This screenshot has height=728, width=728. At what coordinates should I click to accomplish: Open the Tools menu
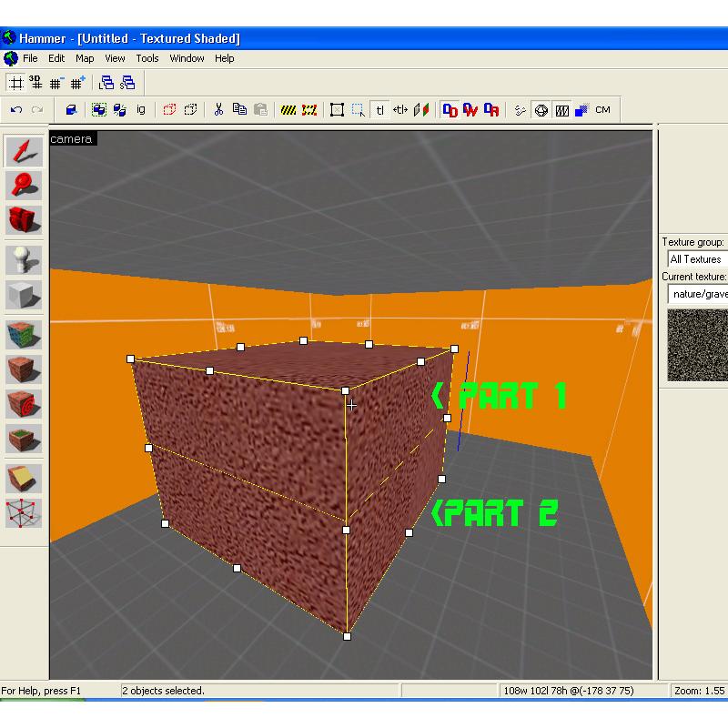click(x=147, y=58)
